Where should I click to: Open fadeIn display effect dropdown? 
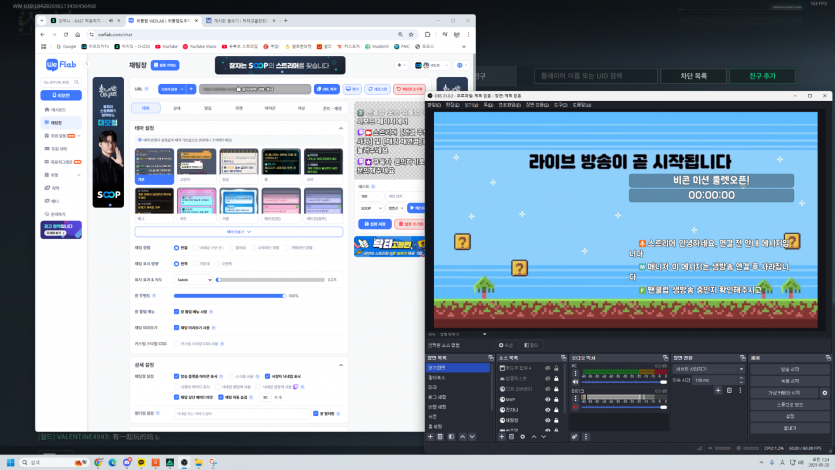[x=194, y=279]
